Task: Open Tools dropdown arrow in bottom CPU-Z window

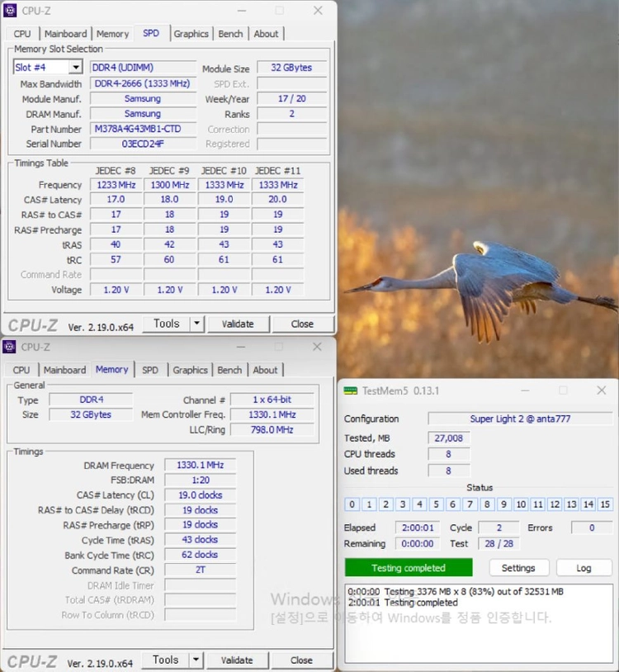Action: coord(196,660)
